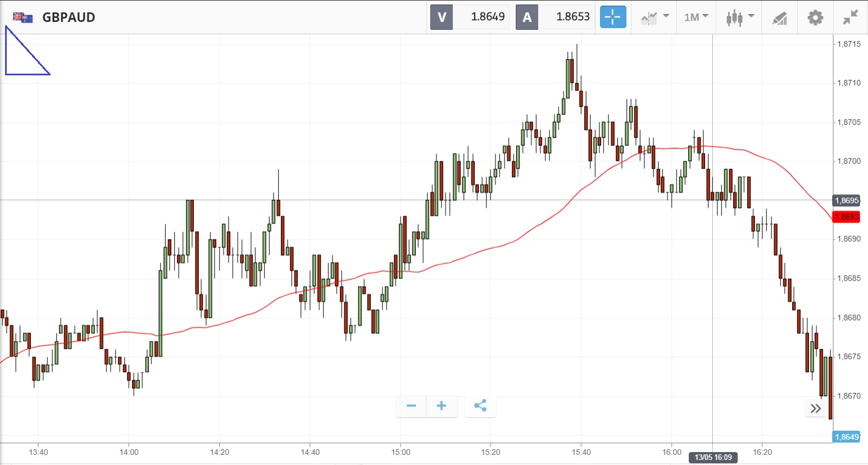Image resolution: width=868 pixels, height=465 pixels.
Task: Click the 14:20 time axis label
Action: click(219, 452)
